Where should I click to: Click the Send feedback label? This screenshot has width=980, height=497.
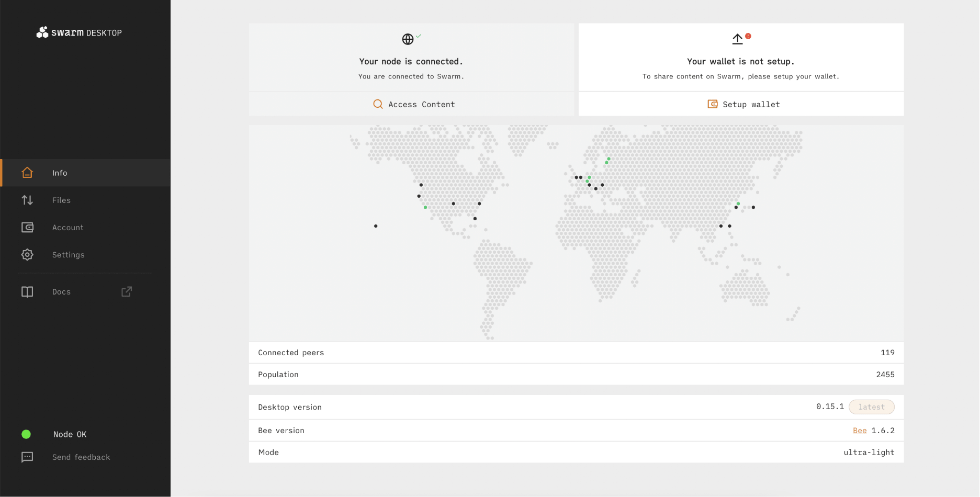[81, 457]
